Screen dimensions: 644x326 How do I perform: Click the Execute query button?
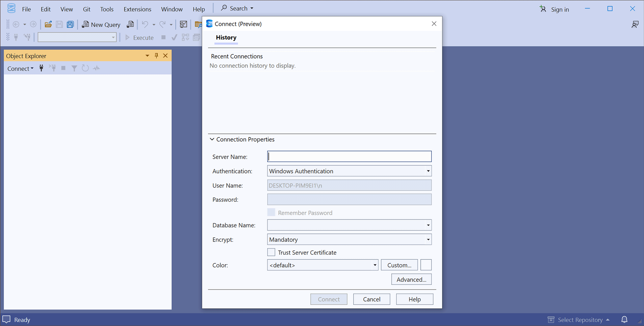[140, 37]
